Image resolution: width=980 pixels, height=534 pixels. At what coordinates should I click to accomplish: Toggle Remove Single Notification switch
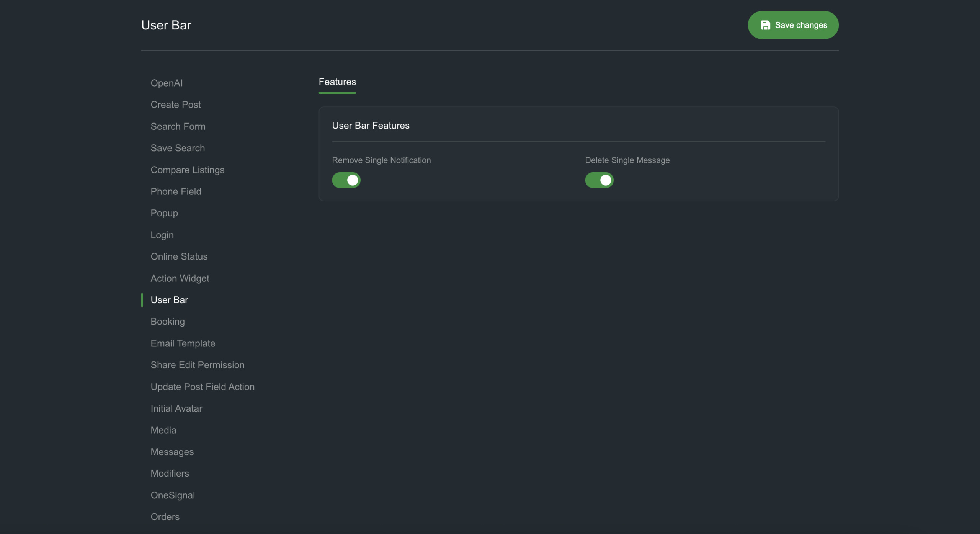point(346,180)
